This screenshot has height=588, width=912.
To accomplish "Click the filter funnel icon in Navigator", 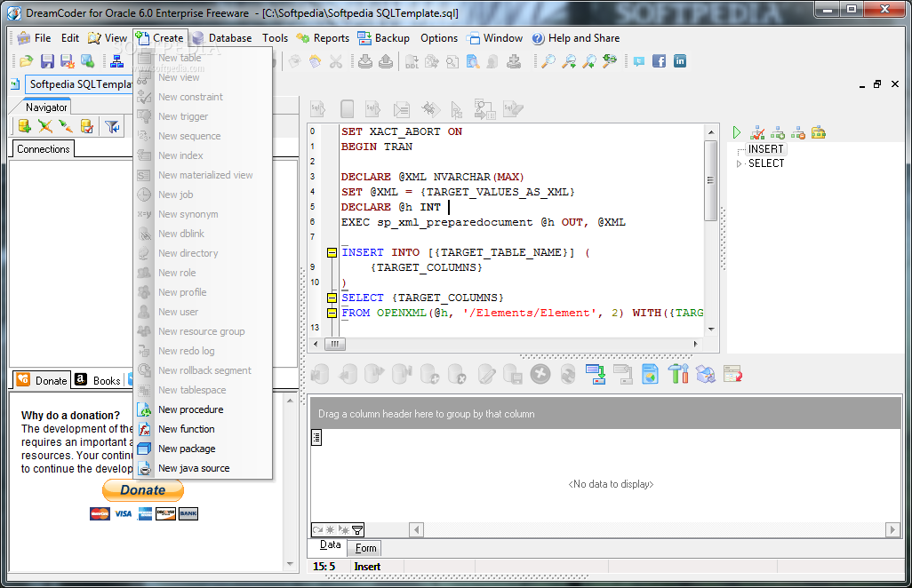I will click(x=112, y=126).
